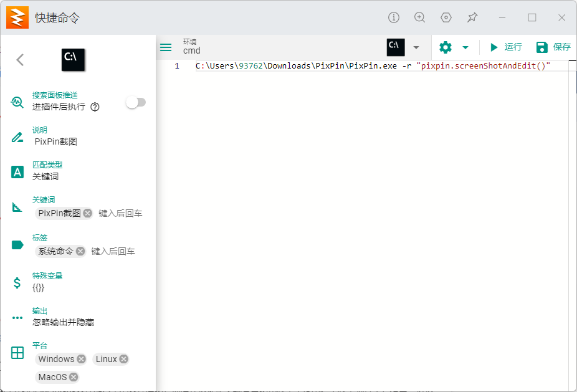Click the PixPin截图 keyword chip label
Image resolution: width=577 pixels, height=392 pixels.
[x=60, y=214]
